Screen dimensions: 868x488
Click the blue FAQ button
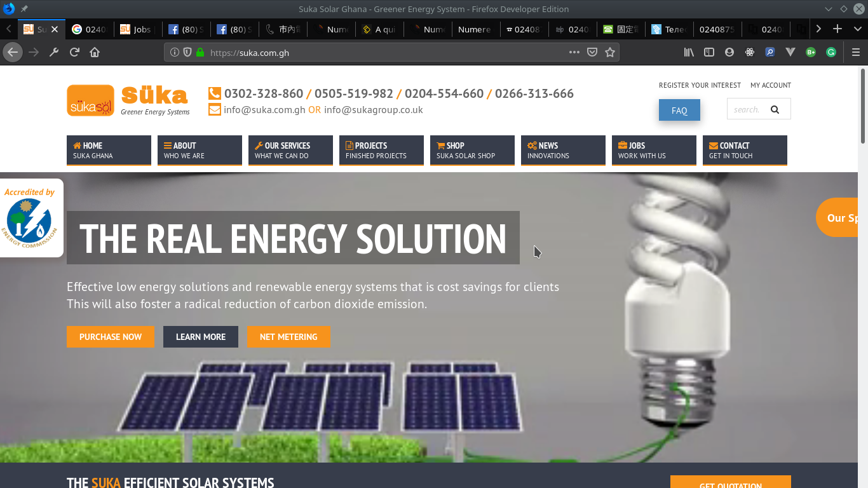pos(679,110)
